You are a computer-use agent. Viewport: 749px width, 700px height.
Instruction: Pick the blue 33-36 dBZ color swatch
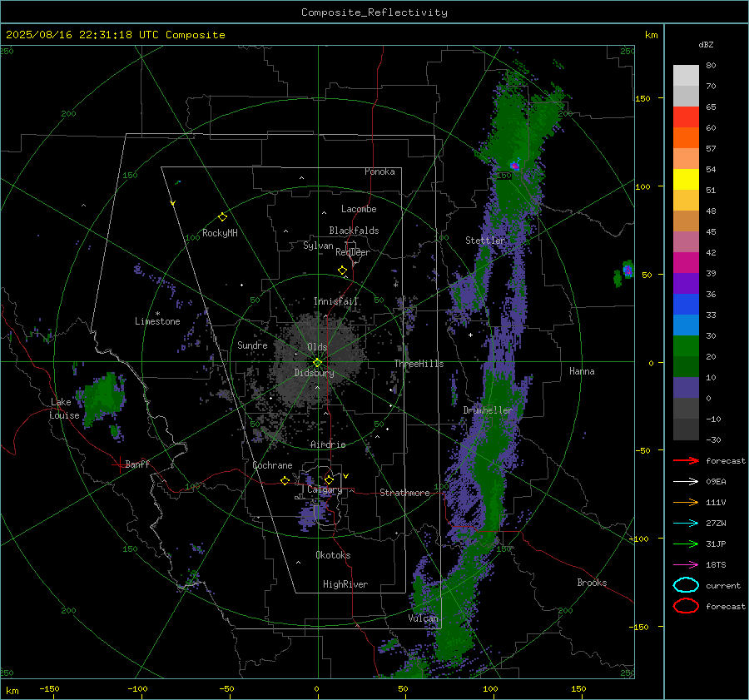click(686, 305)
